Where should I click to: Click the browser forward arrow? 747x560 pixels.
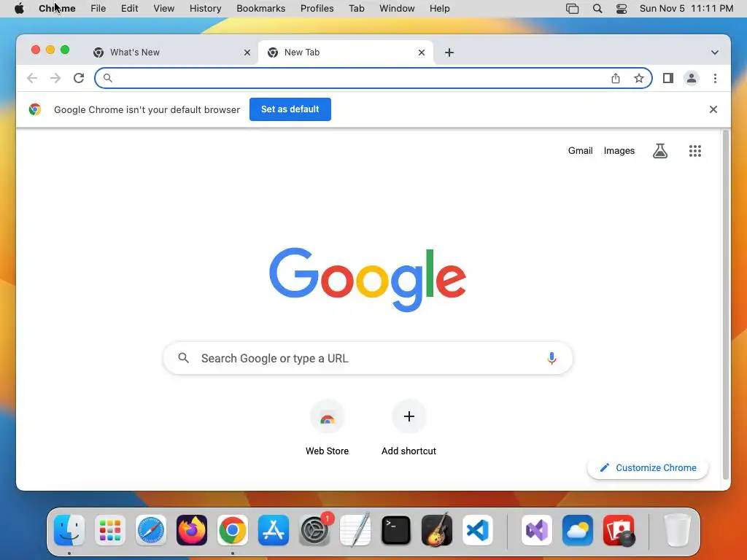click(55, 78)
